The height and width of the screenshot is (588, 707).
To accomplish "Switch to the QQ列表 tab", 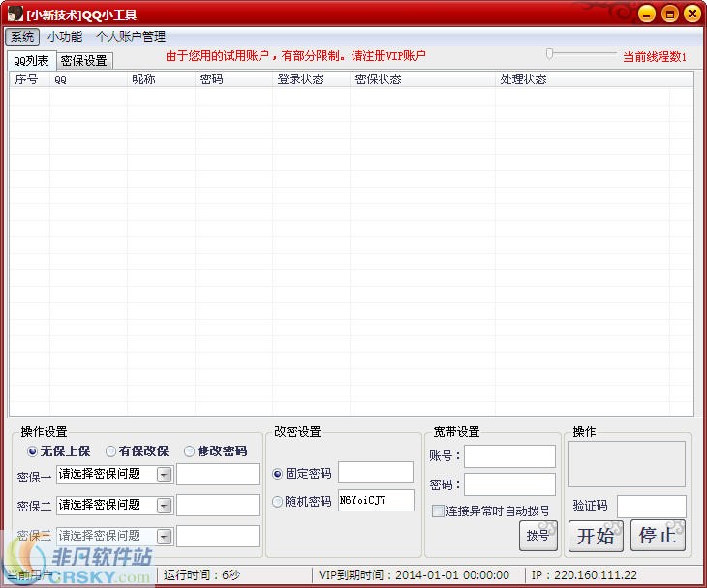I will click(31, 60).
